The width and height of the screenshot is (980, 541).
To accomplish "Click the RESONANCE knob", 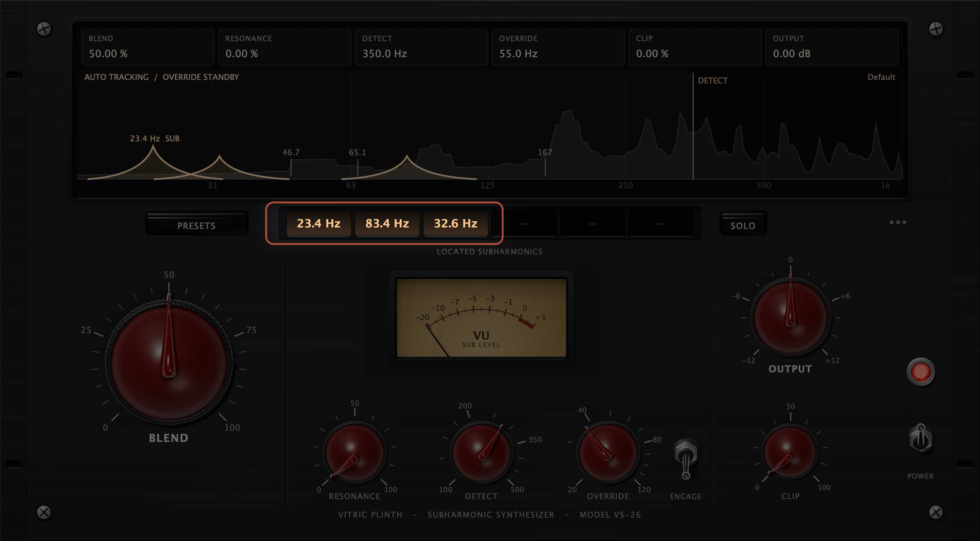I will [x=354, y=453].
